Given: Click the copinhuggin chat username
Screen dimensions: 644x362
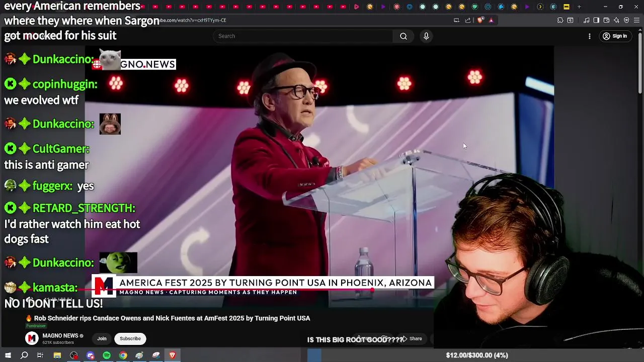Looking at the screenshot, I should (x=65, y=84).
